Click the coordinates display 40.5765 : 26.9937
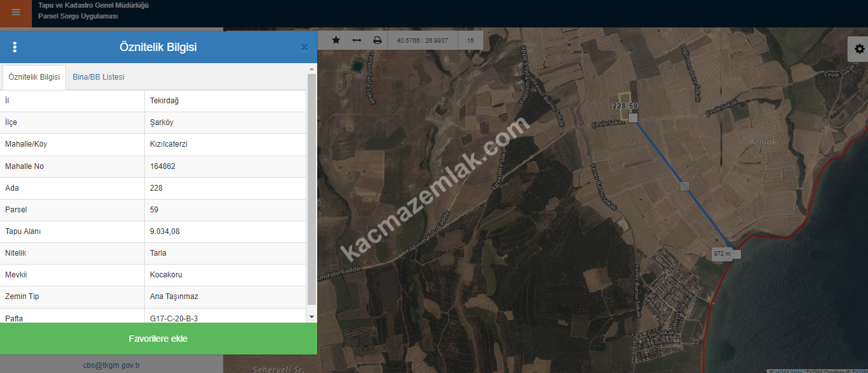Screen dimensions: 868x373 pyautogui.click(x=423, y=40)
